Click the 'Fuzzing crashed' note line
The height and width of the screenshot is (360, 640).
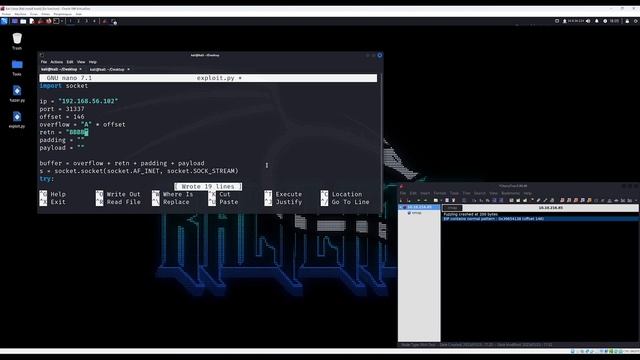click(x=471, y=214)
